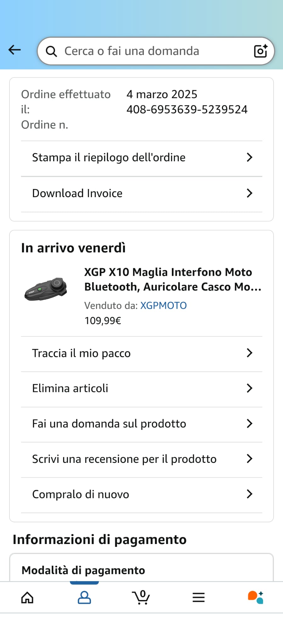Screen dimensions: 283x644
Task: Open Scrivi una recensione per il prodotto
Action: coord(142,459)
